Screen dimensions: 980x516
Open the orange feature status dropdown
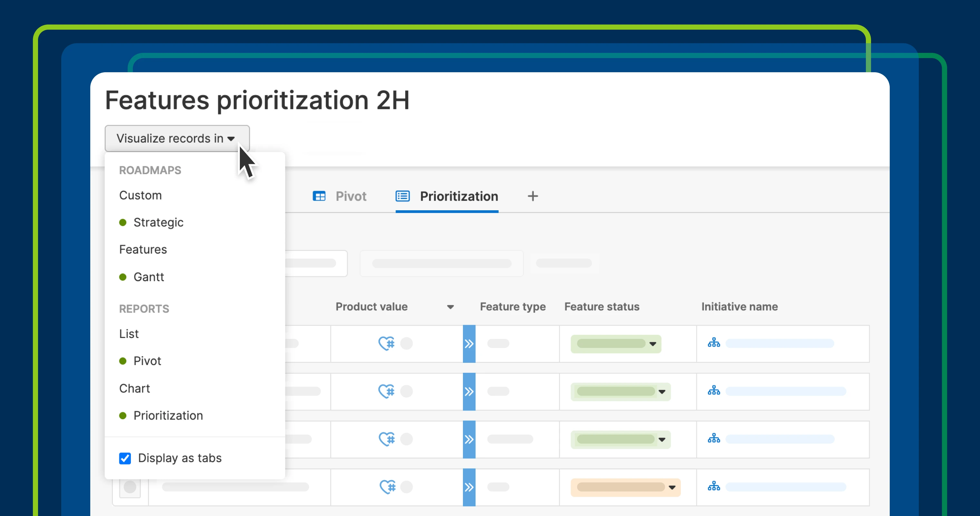pyautogui.click(x=672, y=488)
